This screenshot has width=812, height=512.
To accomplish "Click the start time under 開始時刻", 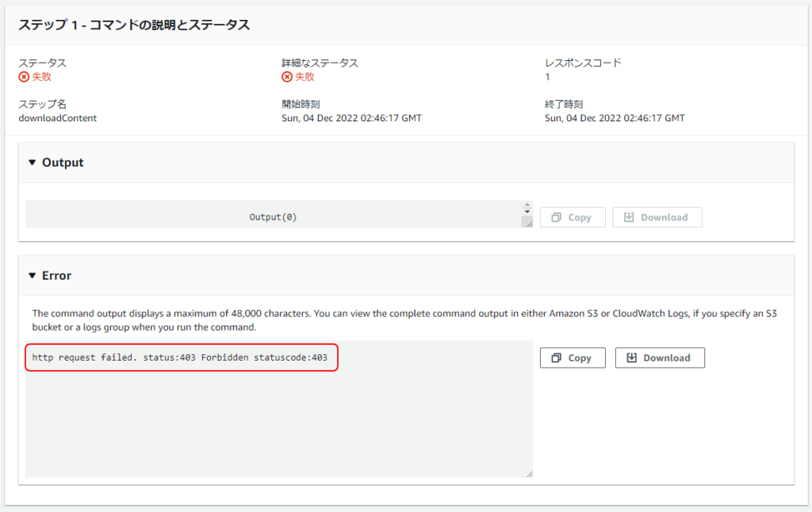I will [x=351, y=118].
